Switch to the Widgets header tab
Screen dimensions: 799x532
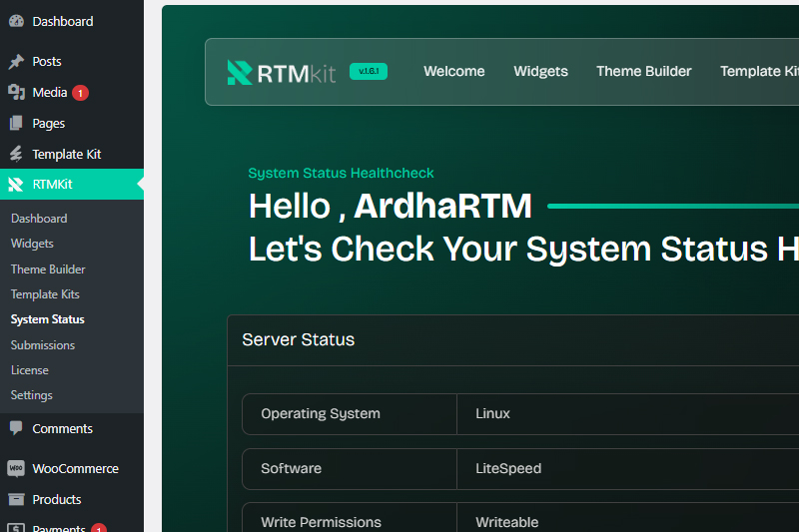click(x=540, y=71)
